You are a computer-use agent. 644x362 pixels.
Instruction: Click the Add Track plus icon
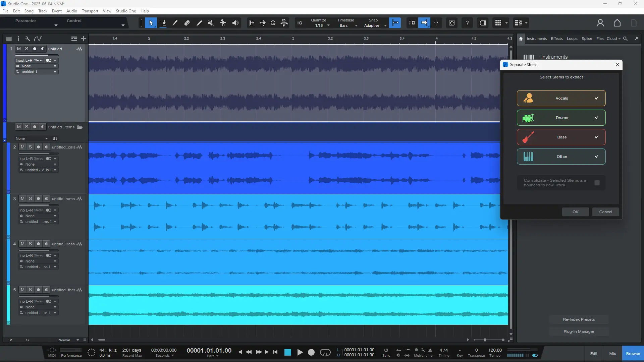click(84, 39)
